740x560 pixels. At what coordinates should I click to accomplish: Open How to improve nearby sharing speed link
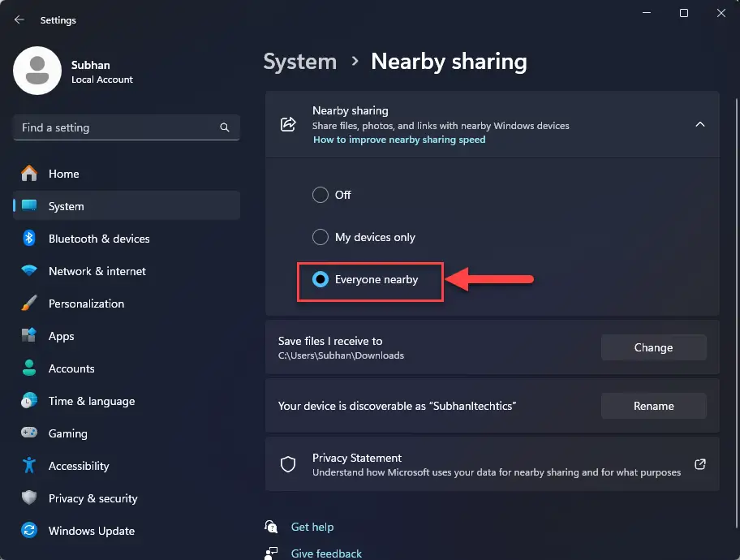tap(398, 140)
